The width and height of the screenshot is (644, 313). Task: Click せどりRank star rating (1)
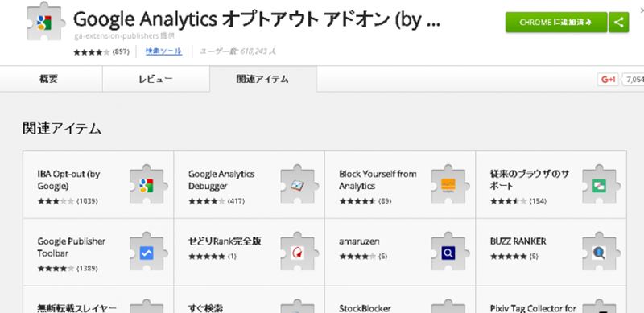(x=213, y=257)
